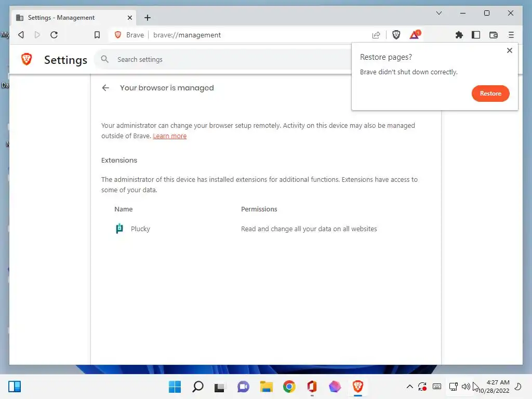This screenshot has height=399, width=532.
Task: Open taskbar Search magnifier
Action: point(198,387)
